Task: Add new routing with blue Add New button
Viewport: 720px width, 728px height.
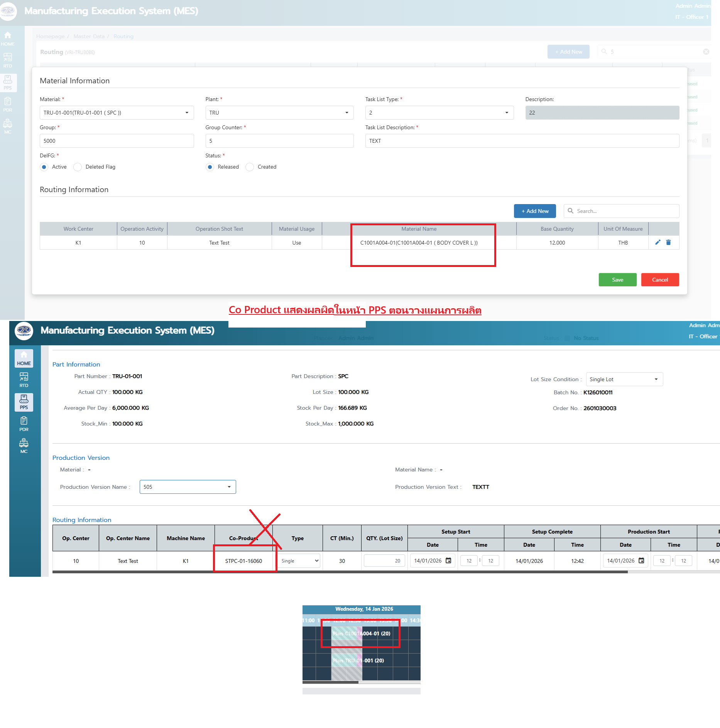Action: tap(535, 211)
